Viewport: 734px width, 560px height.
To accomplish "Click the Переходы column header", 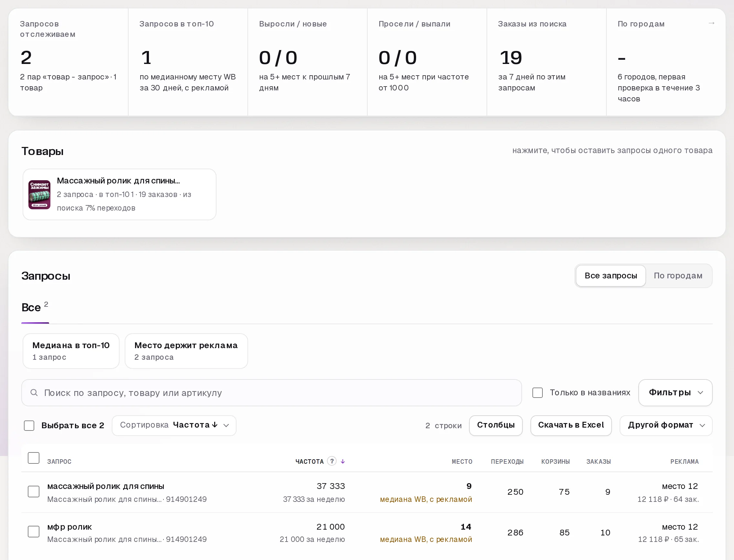I will point(507,461).
